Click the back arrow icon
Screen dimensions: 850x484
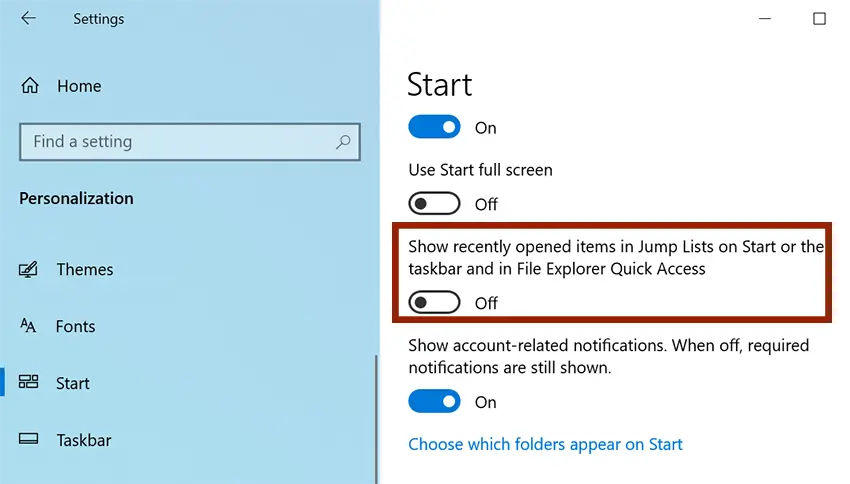(28, 18)
